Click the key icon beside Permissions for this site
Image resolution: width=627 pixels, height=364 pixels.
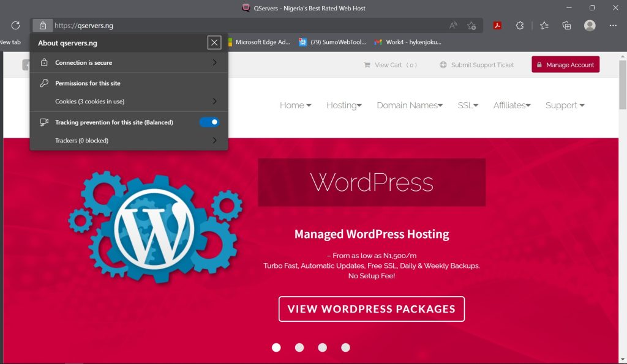tap(44, 83)
